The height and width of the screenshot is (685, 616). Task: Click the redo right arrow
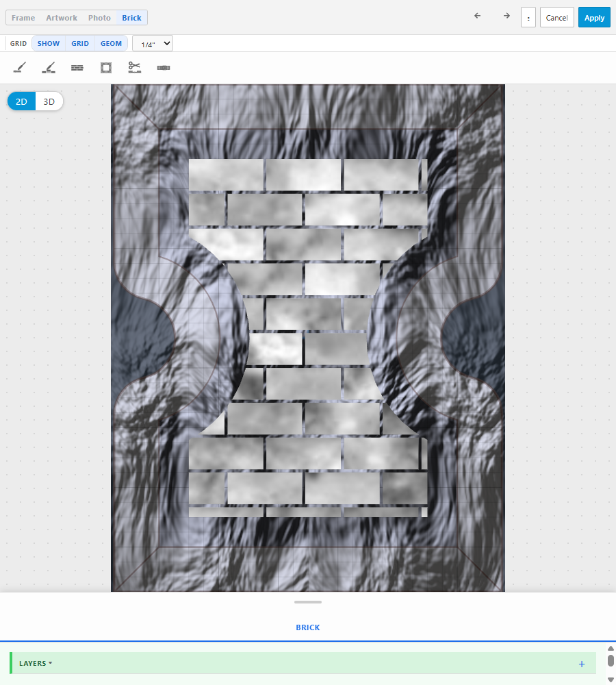pos(506,16)
